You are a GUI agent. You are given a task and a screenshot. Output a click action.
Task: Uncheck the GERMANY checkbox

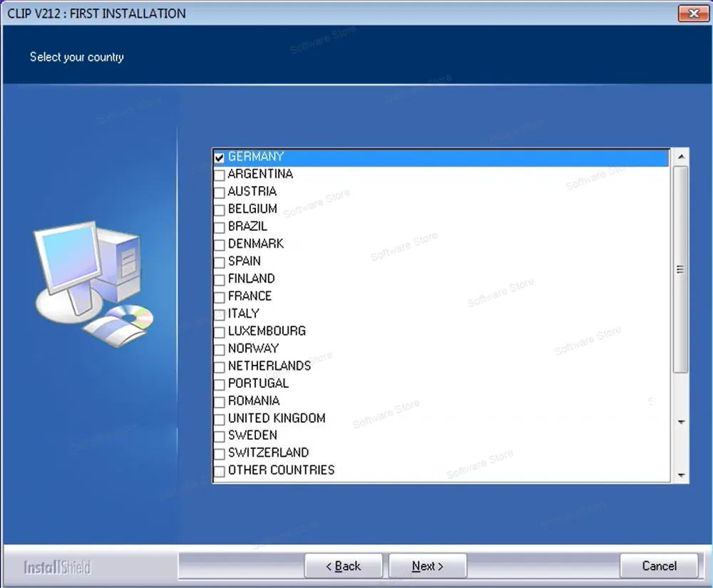[x=219, y=158]
